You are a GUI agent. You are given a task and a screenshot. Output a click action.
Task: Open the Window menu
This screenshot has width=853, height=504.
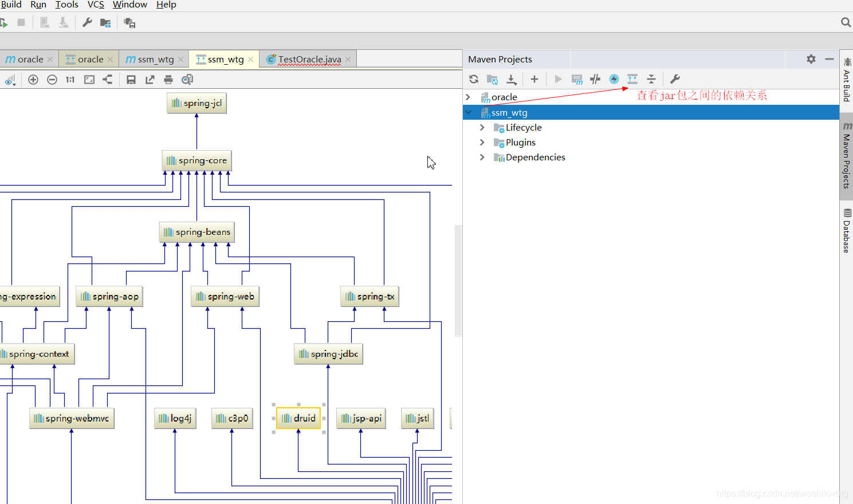[x=130, y=5]
